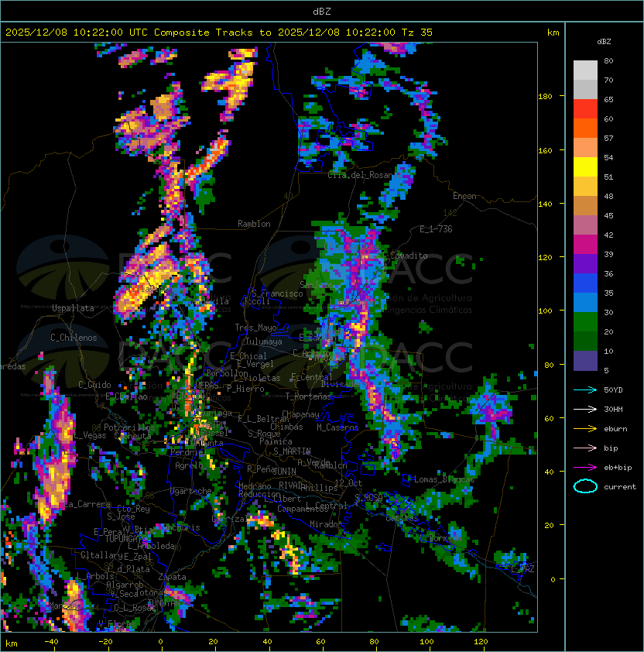Viewport: 644px width, 652px height.
Task: Click the Anchoris place label
Action: click(x=181, y=527)
